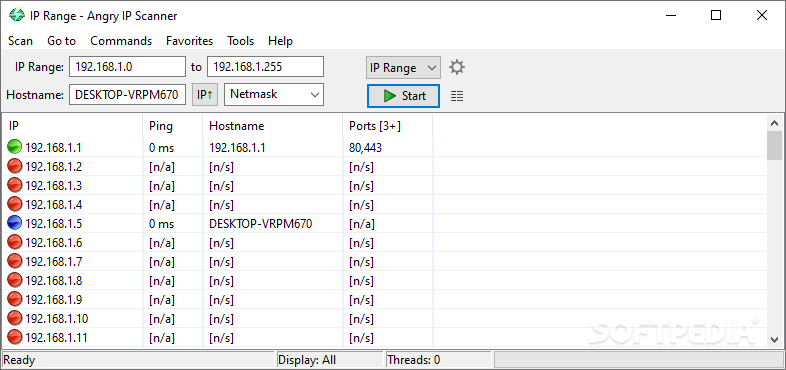Start the scan with the Start button
The height and width of the screenshot is (370, 786).
(x=404, y=96)
